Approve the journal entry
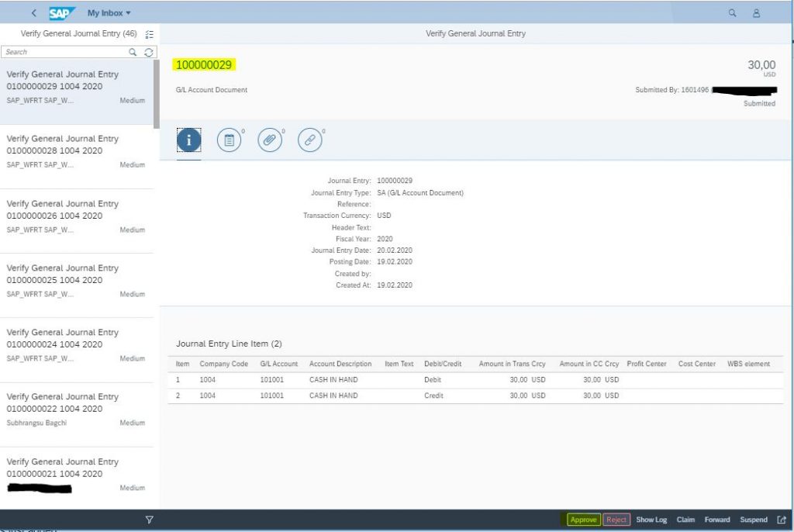 (583, 520)
